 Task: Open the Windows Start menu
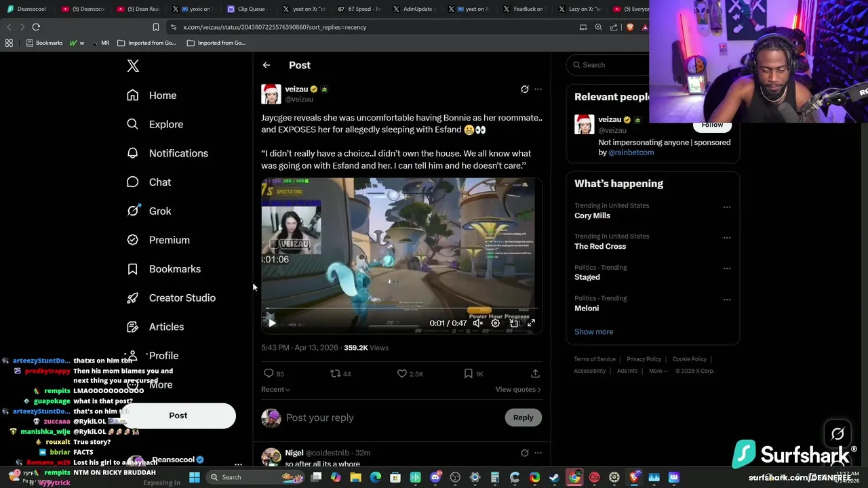click(195, 477)
